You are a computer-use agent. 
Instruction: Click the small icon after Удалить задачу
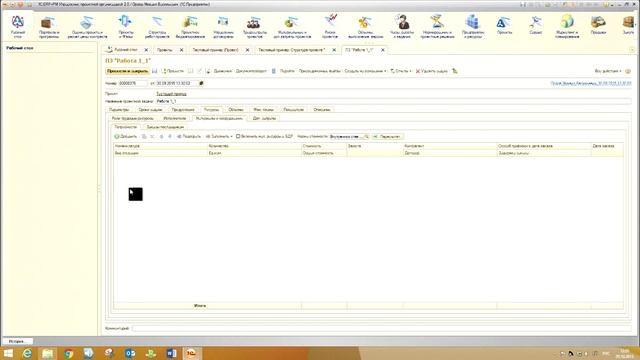[x=455, y=71]
